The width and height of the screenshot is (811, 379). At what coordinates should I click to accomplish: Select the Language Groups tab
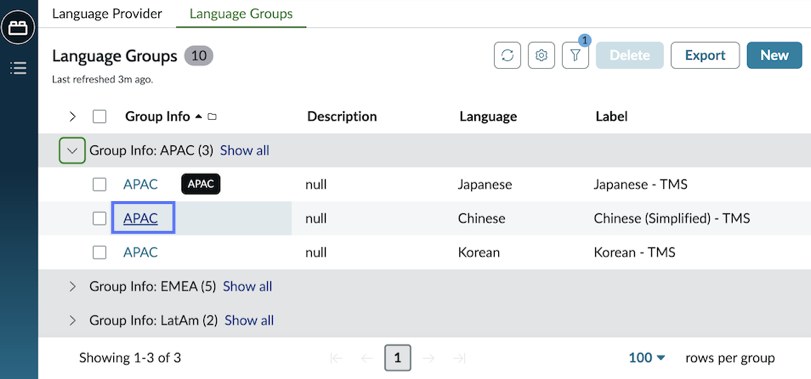(241, 13)
